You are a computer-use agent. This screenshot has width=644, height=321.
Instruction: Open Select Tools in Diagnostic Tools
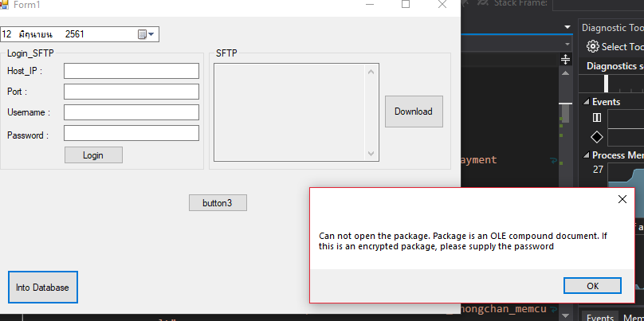coord(615,47)
